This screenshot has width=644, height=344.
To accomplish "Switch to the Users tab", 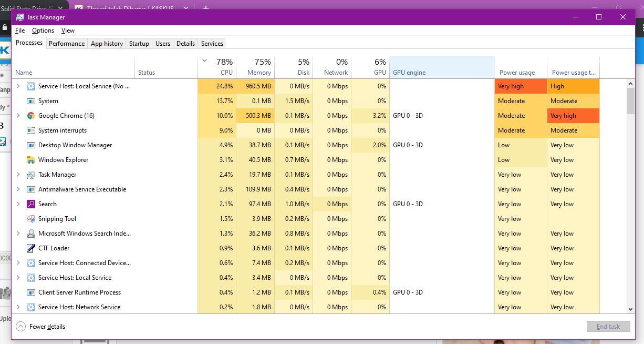I will [163, 44].
